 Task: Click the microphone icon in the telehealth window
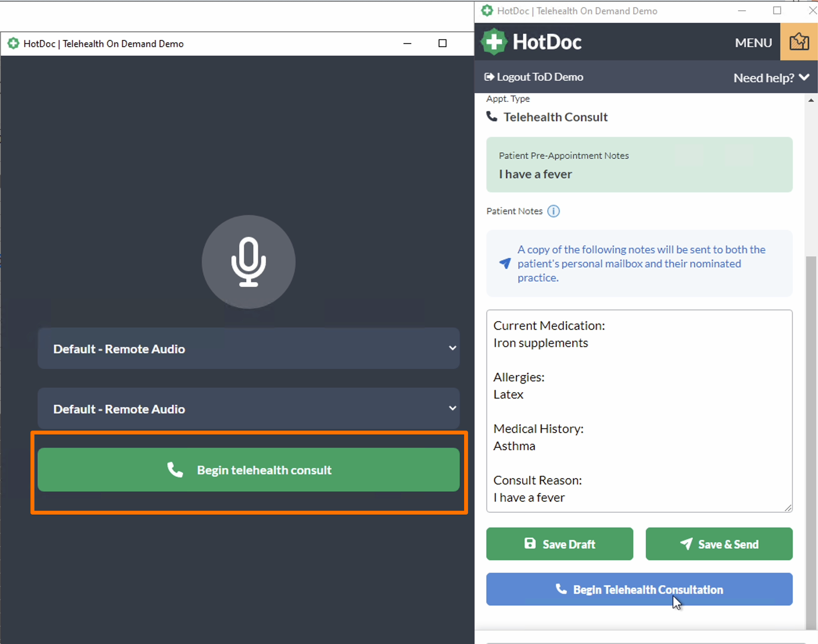248,261
